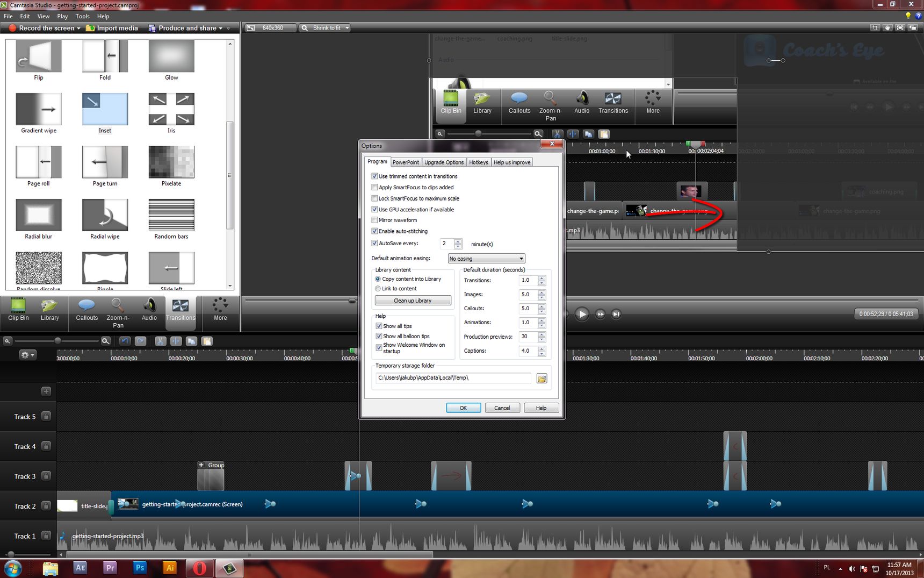Open the timeline settings gear dropdown
The height and width of the screenshot is (578, 924).
(27, 355)
